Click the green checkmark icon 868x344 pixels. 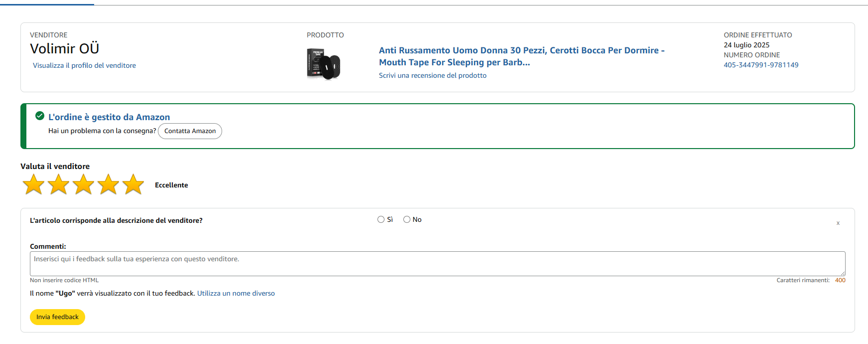tap(40, 116)
